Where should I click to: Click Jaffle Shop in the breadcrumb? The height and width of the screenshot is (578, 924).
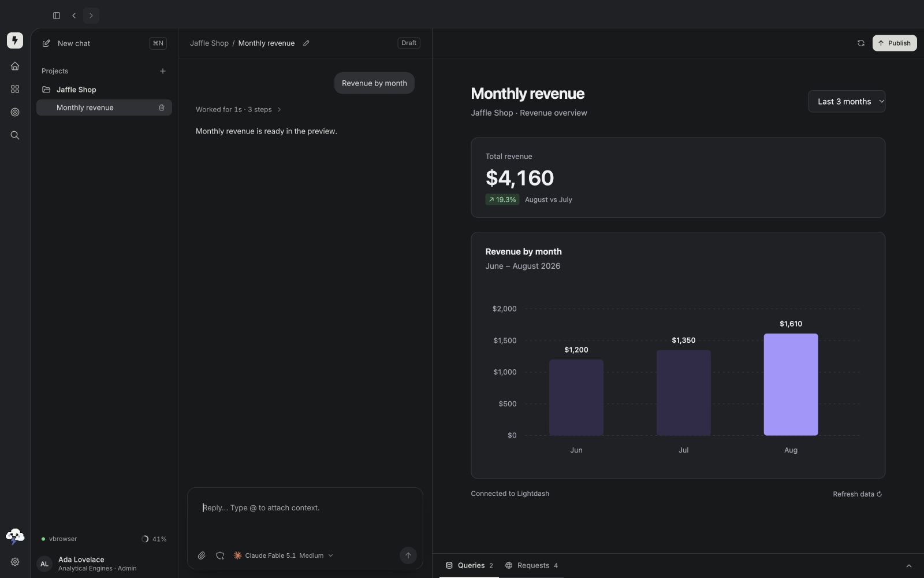pos(209,43)
